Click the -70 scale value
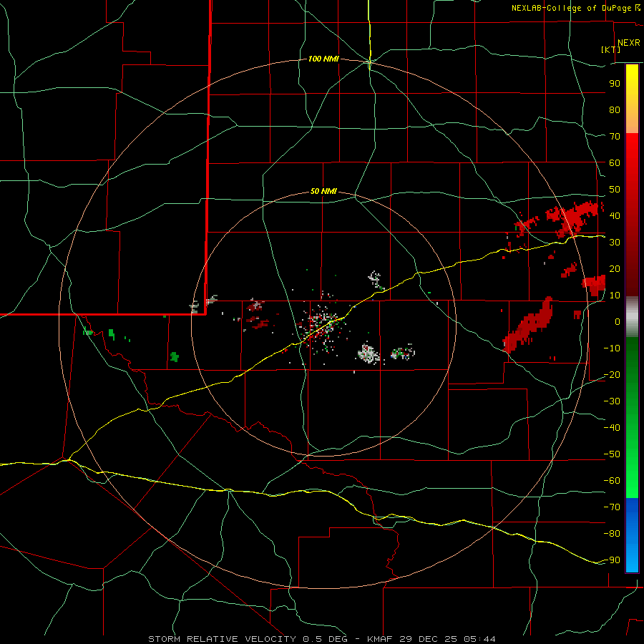644x644 pixels. point(612,507)
